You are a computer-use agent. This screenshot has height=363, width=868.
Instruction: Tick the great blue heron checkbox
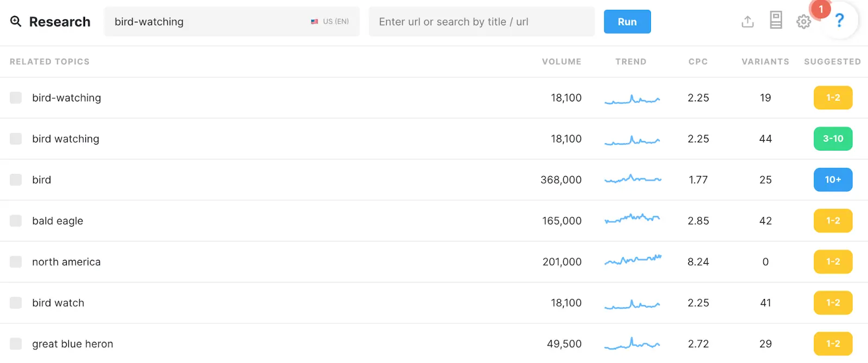(16, 343)
